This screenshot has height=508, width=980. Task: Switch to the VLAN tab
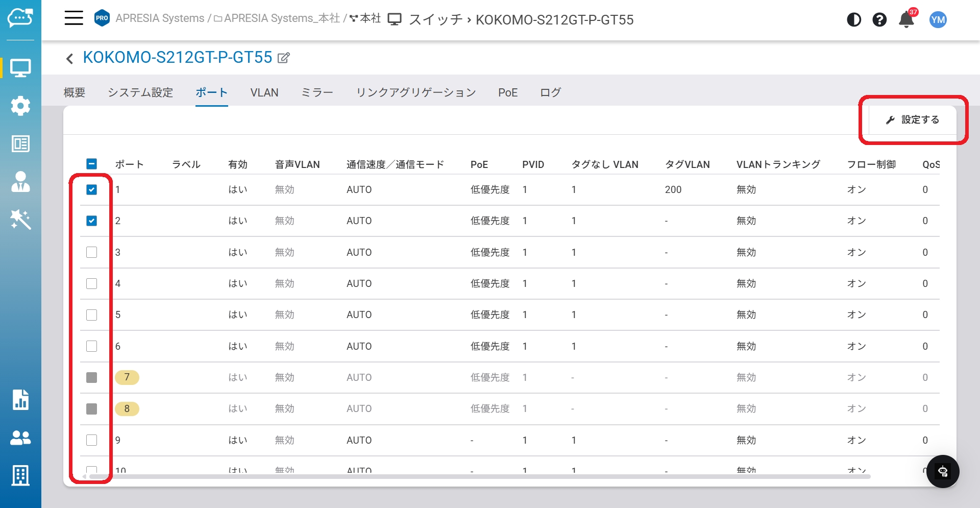pyautogui.click(x=264, y=92)
